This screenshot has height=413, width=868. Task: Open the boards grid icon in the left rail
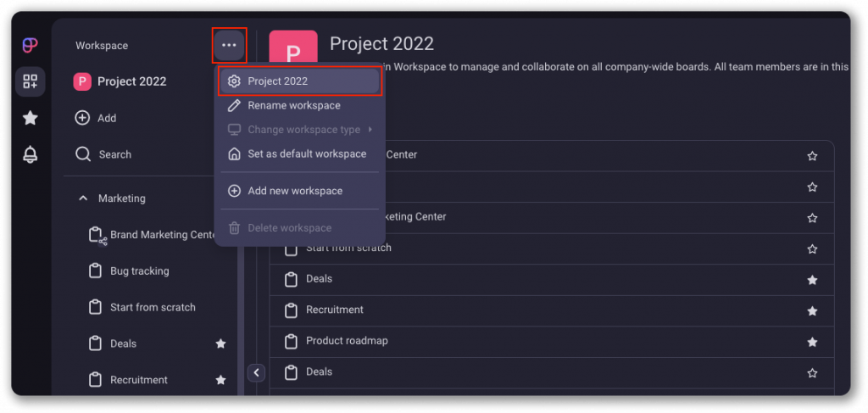pos(31,81)
